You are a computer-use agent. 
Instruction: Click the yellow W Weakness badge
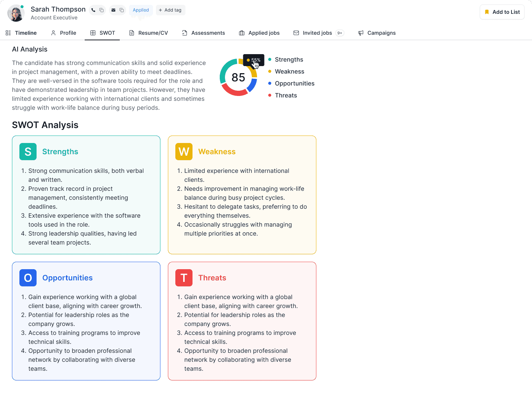(184, 152)
